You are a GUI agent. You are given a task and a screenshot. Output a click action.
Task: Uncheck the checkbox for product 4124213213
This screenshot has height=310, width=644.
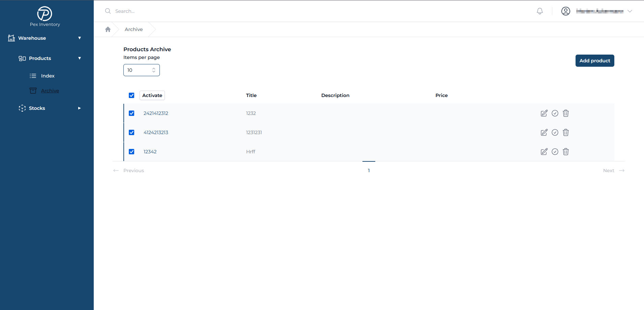[131, 132]
